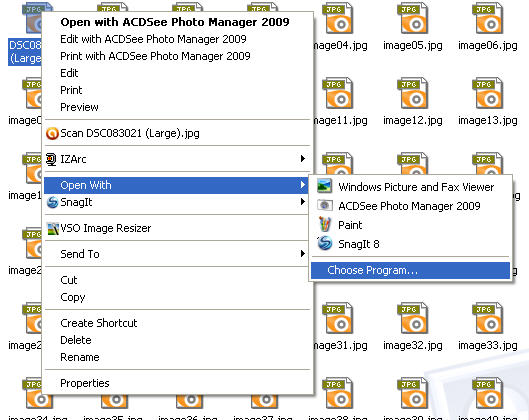Expand the SnagIt submenu arrow
Viewport: 529px width, 420px height.
coord(303,202)
